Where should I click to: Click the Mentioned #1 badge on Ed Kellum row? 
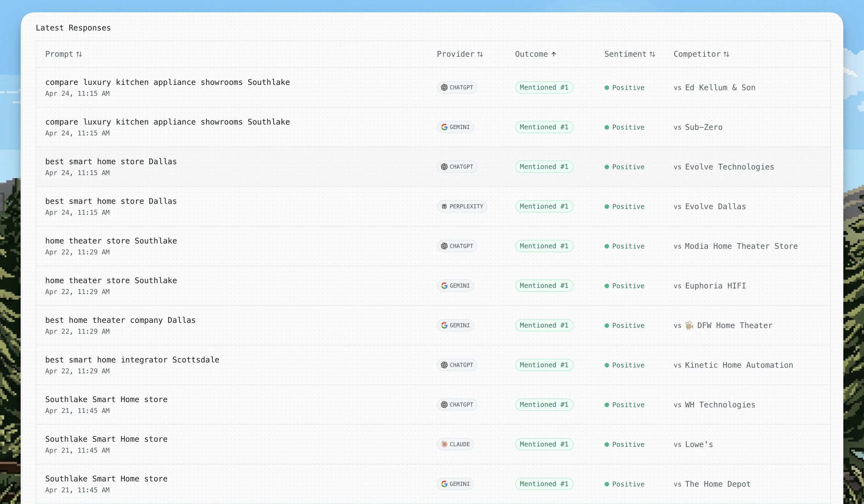click(544, 87)
